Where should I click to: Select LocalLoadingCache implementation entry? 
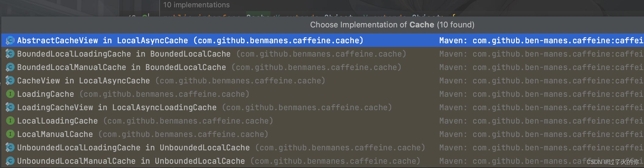323,121
